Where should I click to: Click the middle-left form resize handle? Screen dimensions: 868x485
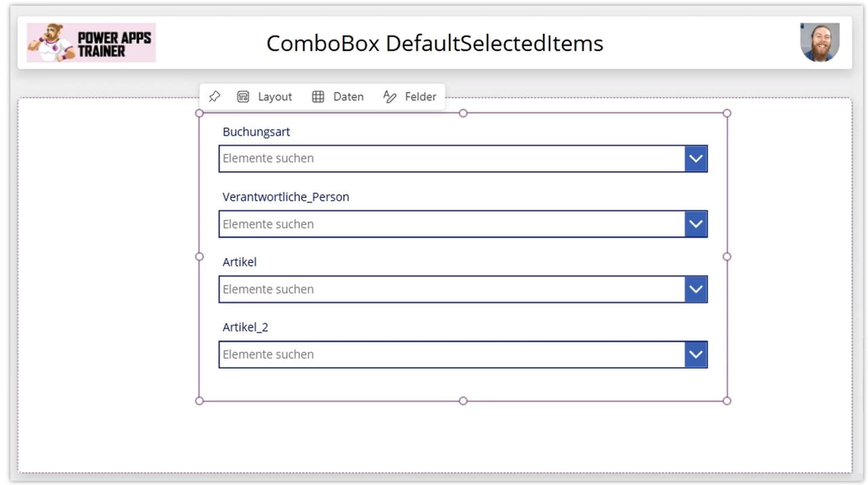click(x=199, y=256)
